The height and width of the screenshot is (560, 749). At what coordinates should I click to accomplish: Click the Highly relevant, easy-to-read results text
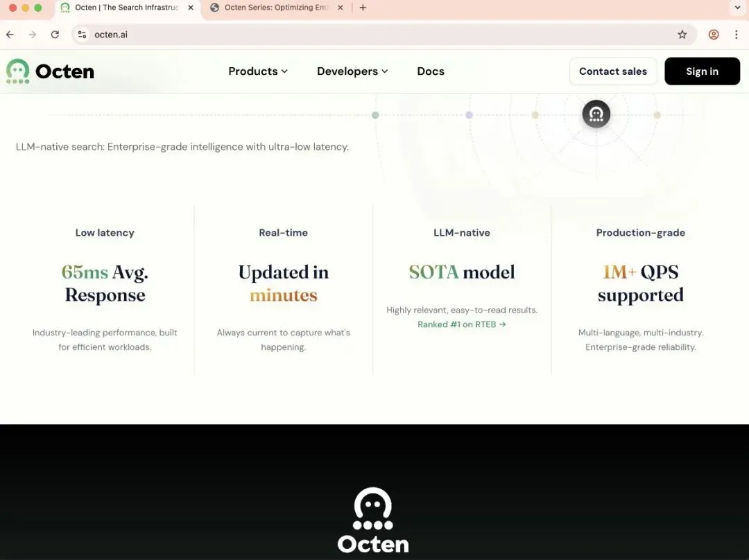(x=462, y=310)
